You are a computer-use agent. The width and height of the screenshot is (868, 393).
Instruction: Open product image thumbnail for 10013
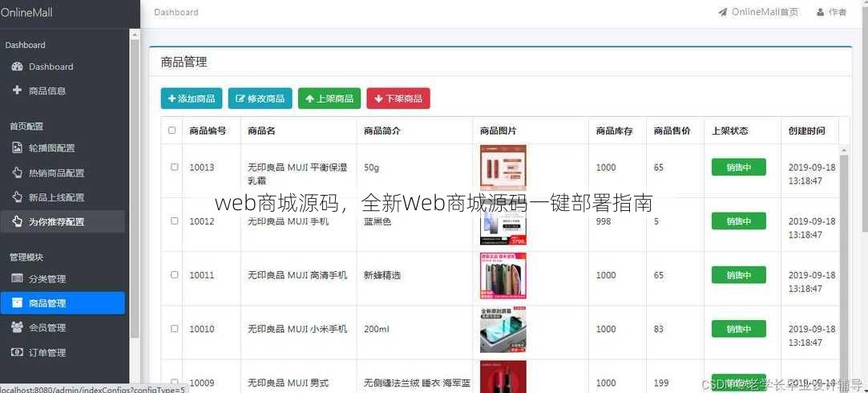[x=503, y=167]
